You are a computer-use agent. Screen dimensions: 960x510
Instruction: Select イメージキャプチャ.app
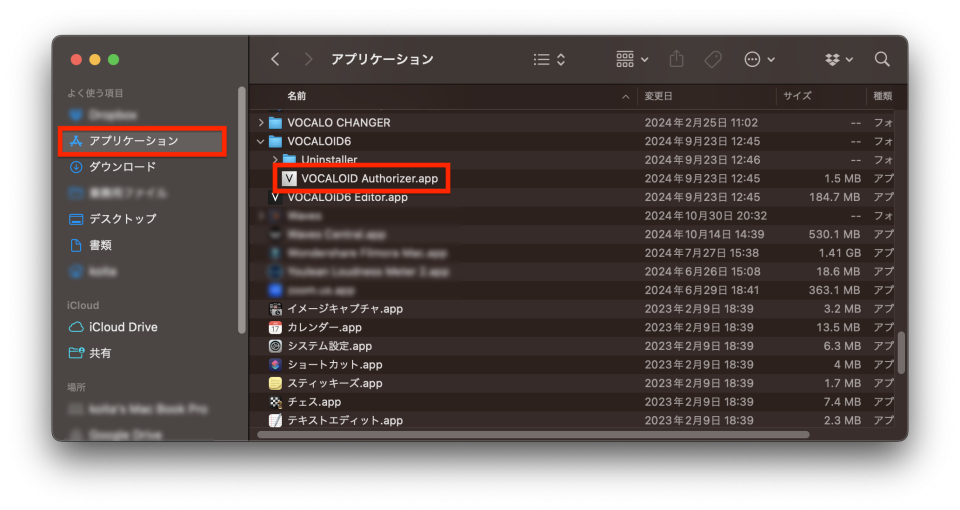[x=345, y=309]
